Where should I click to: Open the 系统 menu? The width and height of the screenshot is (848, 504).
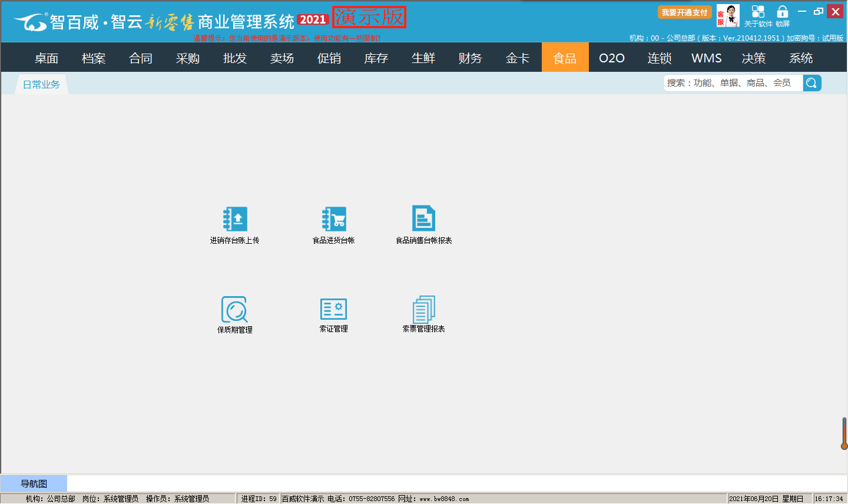coord(801,58)
